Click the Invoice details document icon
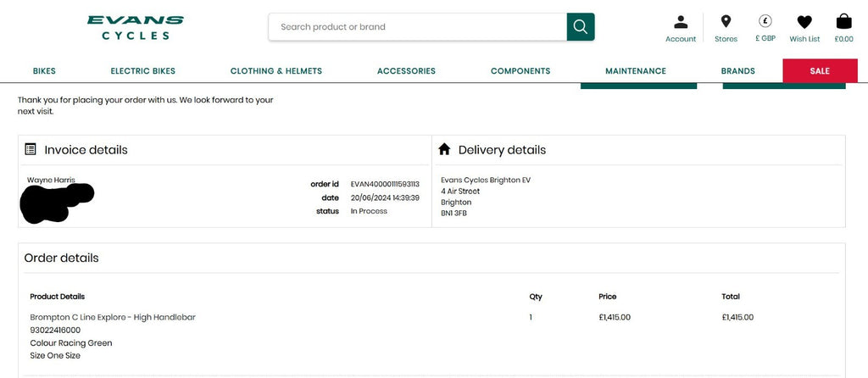The height and width of the screenshot is (378, 868). [x=31, y=149]
